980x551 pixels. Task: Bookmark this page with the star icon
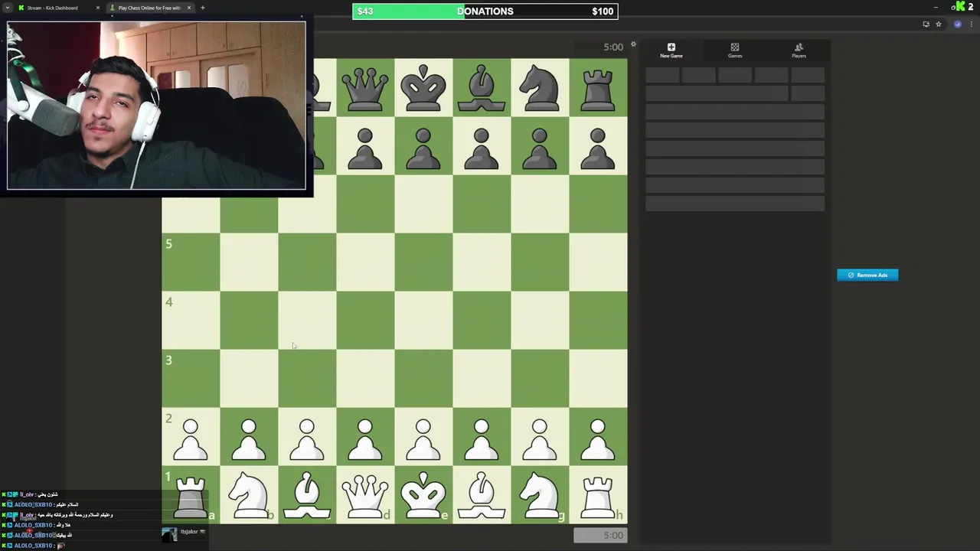pos(939,24)
